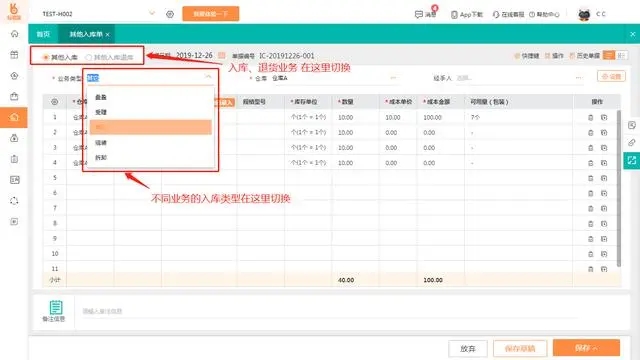Switch to the 首页 tab
Screen dimensions: 640x360
click(43, 34)
